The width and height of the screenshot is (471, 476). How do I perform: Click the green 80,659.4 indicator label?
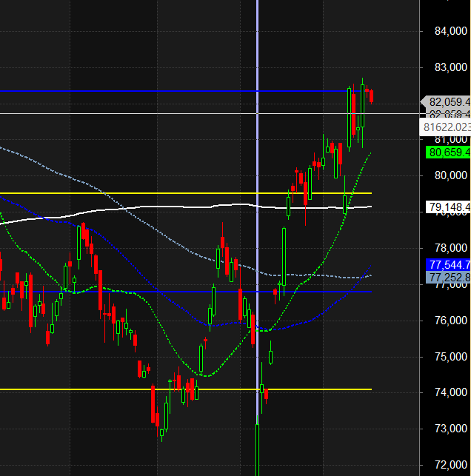[448, 152]
